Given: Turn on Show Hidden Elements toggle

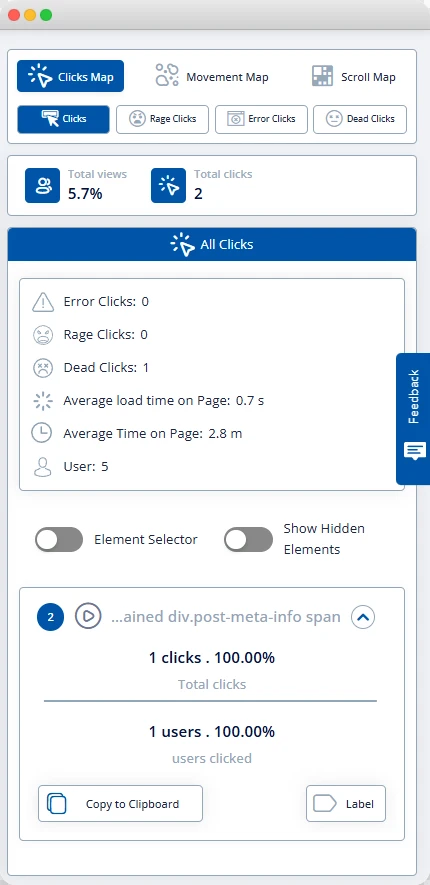Looking at the screenshot, I should click(248, 540).
